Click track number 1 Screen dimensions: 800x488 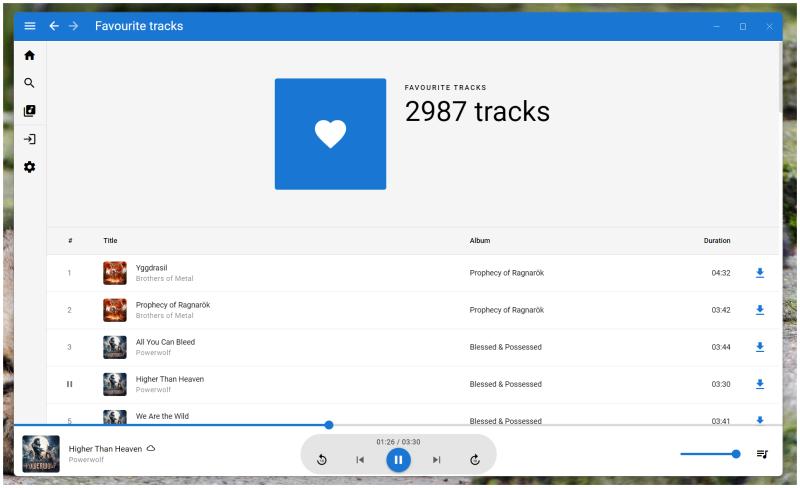click(69, 273)
